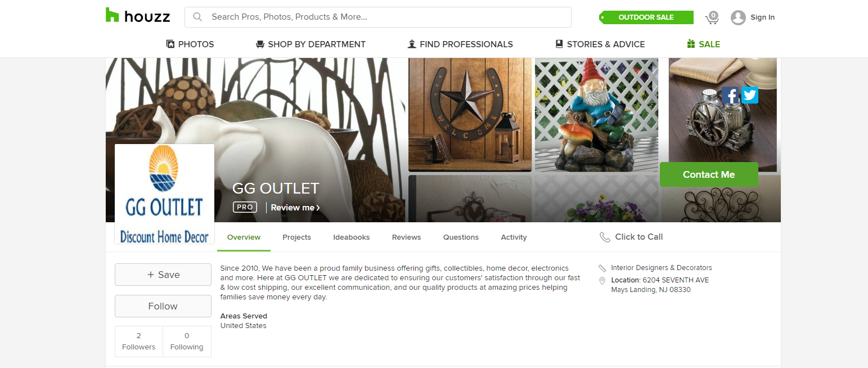Click the GG OUTLET profile logo image
Screen dimensions: 868x368
[165, 194]
